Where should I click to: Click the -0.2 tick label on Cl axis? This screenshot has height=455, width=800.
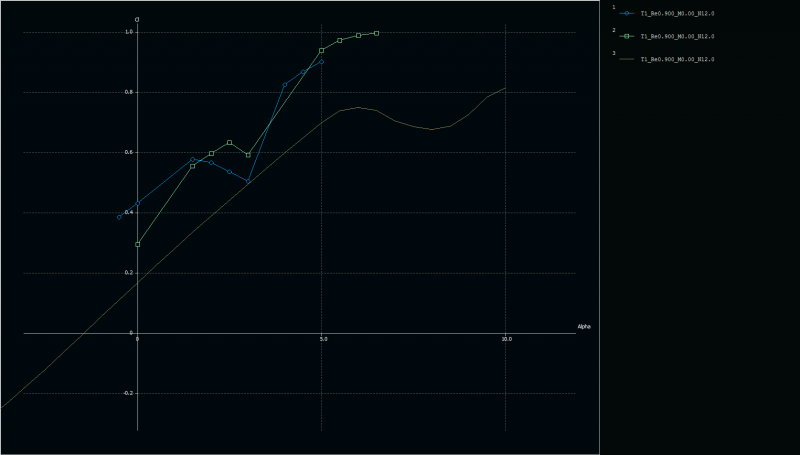(x=128, y=393)
